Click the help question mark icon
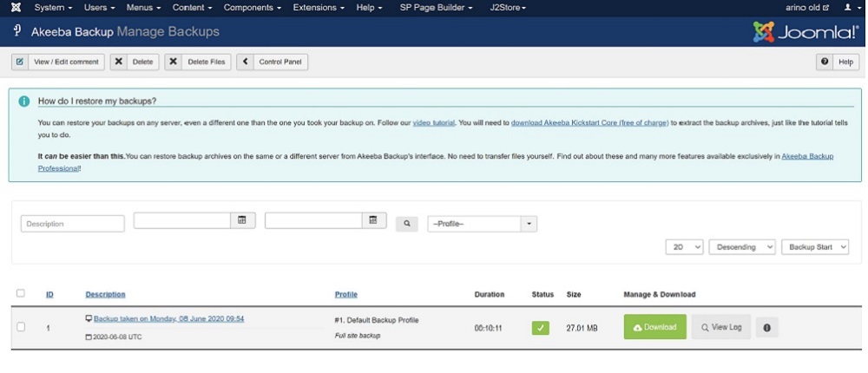Image resolution: width=868 pixels, height=373 pixels. 825,62
